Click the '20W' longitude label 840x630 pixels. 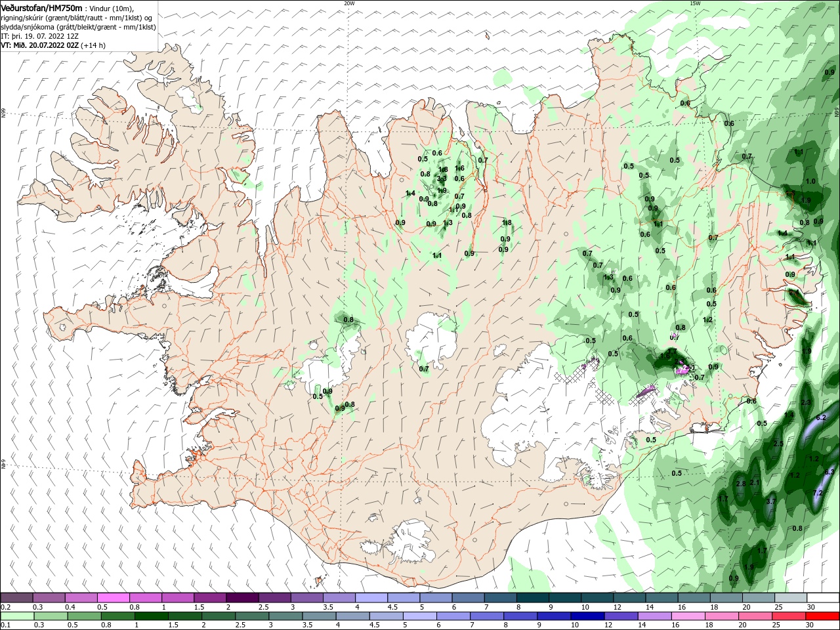[349, 3]
